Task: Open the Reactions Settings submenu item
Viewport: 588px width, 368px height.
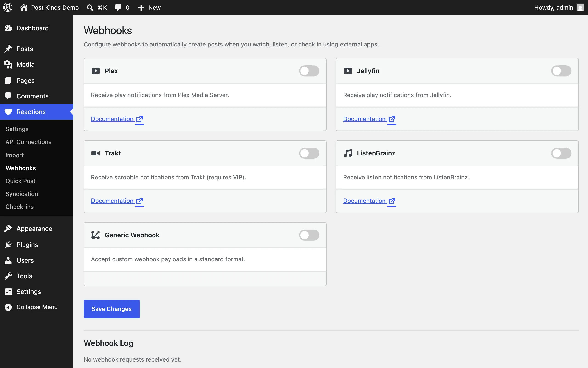Action: click(17, 129)
